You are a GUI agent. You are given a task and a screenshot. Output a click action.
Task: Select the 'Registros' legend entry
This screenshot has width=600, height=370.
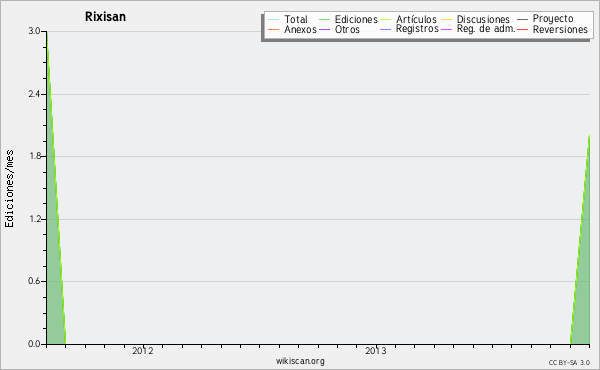tap(417, 29)
